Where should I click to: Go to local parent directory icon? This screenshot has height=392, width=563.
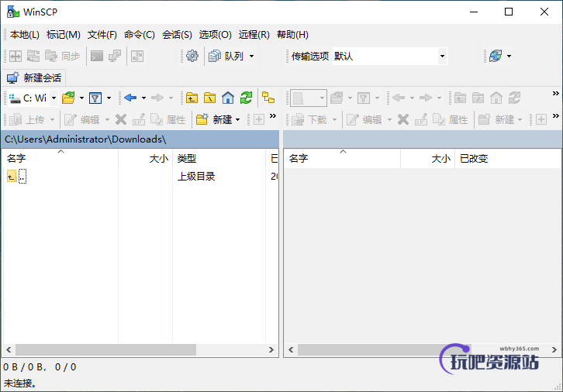coord(192,98)
